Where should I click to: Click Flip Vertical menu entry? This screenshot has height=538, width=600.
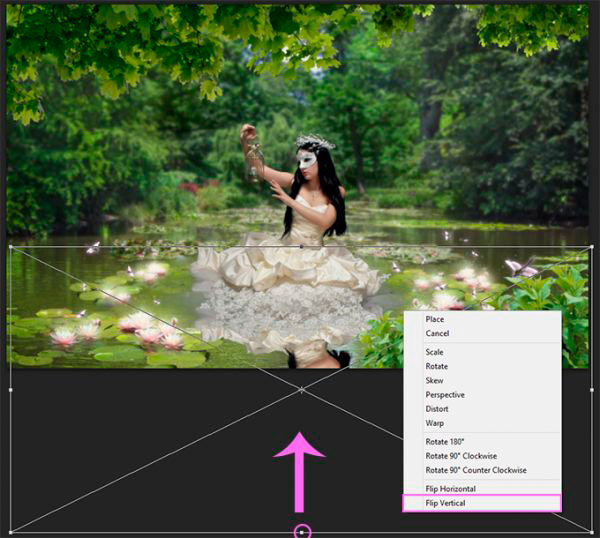482,503
